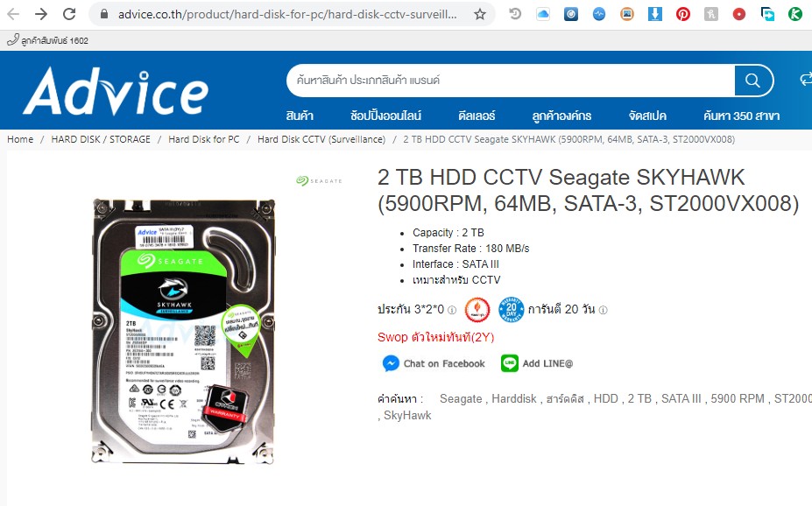Image resolution: width=812 pixels, height=506 pixels.
Task: Open the Pinterest extension icon
Action: pos(683,14)
